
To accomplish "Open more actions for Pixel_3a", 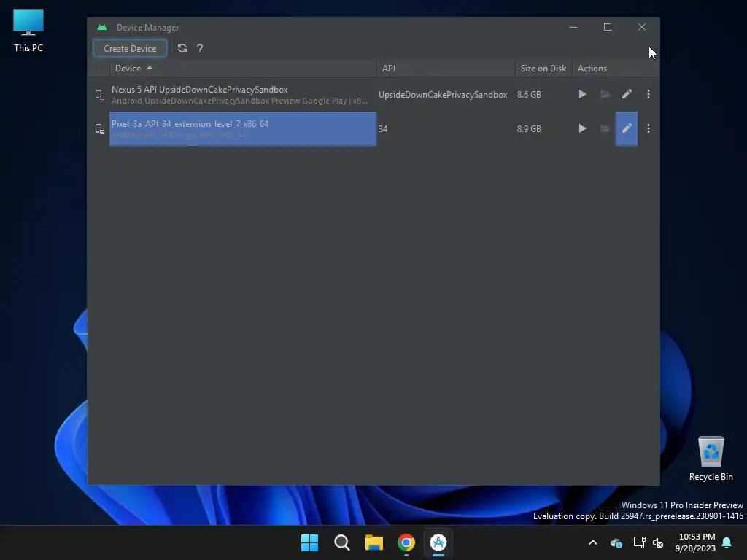I will [649, 128].
